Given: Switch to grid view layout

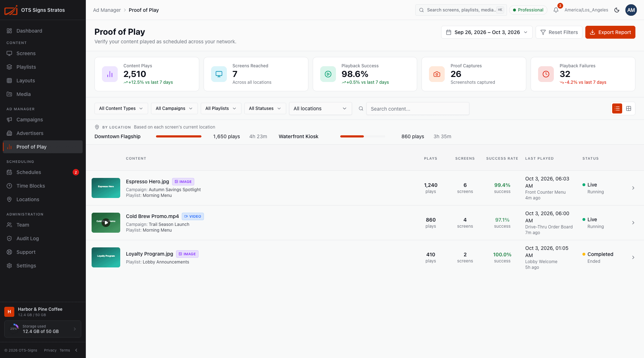Looking at the screenshot, I should (x=629, y=108).
